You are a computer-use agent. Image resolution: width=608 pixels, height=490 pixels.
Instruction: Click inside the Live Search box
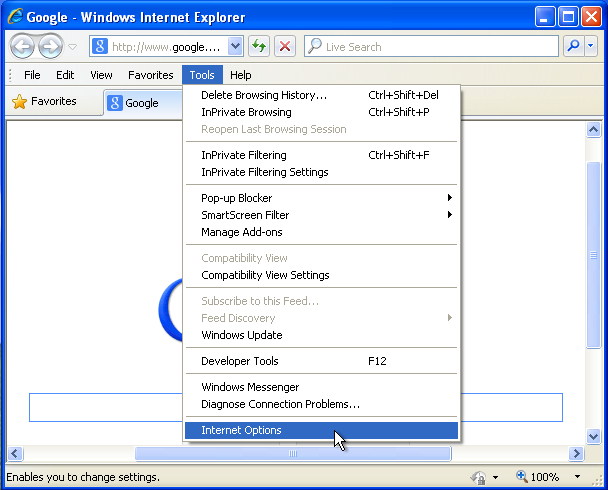[x=431, y=47]
